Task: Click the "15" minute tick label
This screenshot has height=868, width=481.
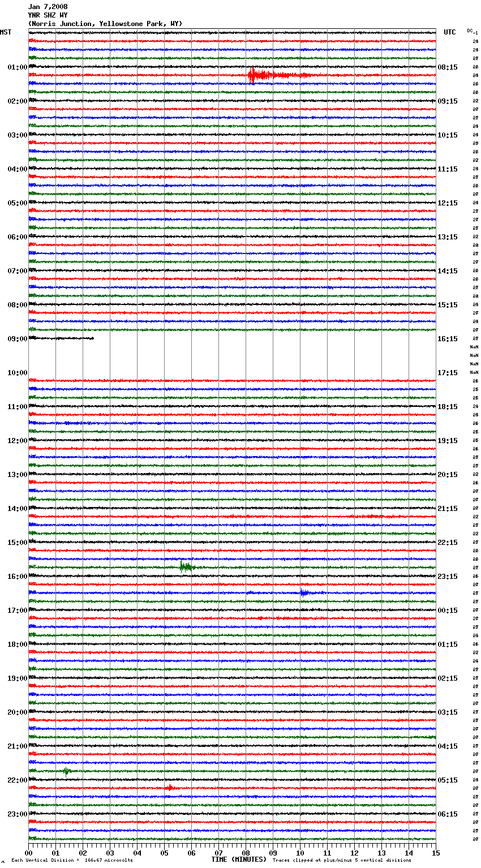Action: coord(436,853)
